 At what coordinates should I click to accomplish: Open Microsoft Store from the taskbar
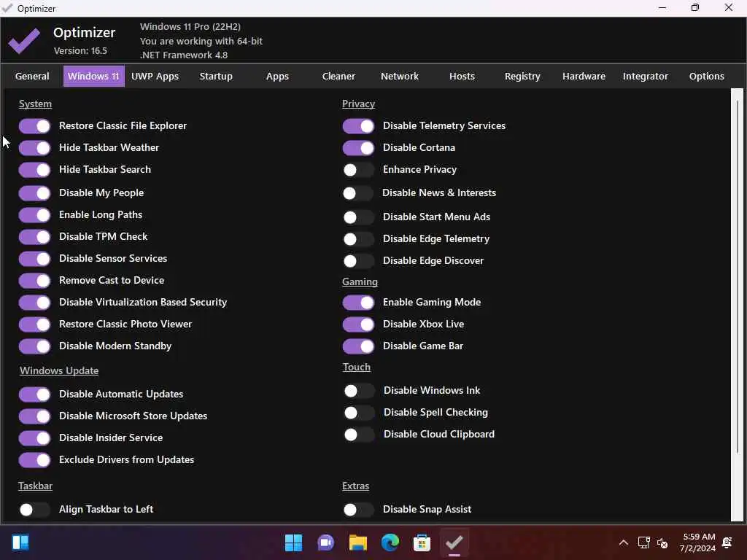[422, 542]
